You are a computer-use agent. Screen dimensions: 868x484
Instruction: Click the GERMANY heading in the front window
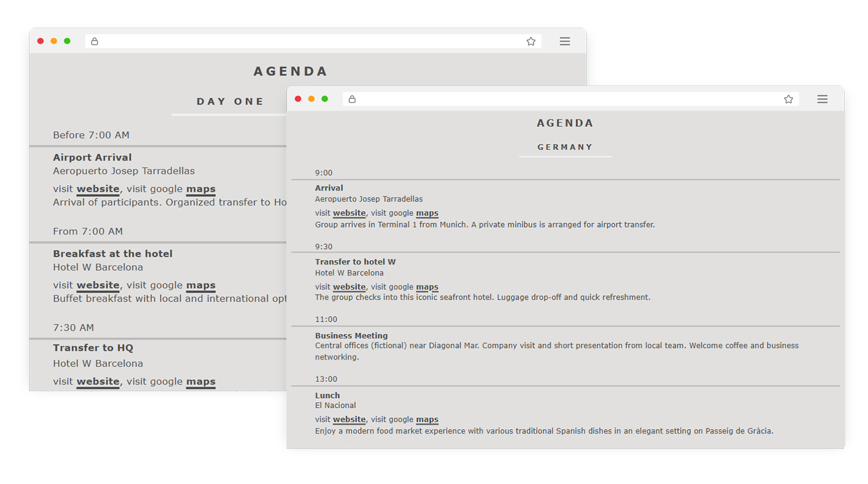[x=566, y=147]
